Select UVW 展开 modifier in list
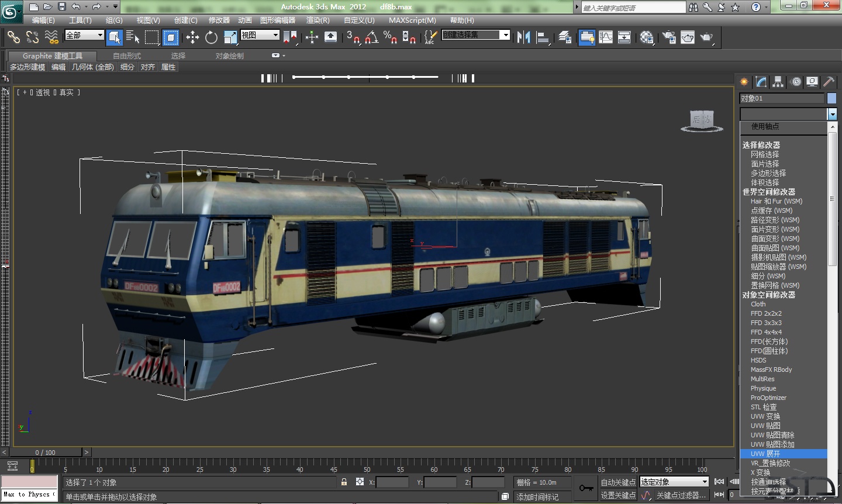842x504 pixels. tap(784, 454)
